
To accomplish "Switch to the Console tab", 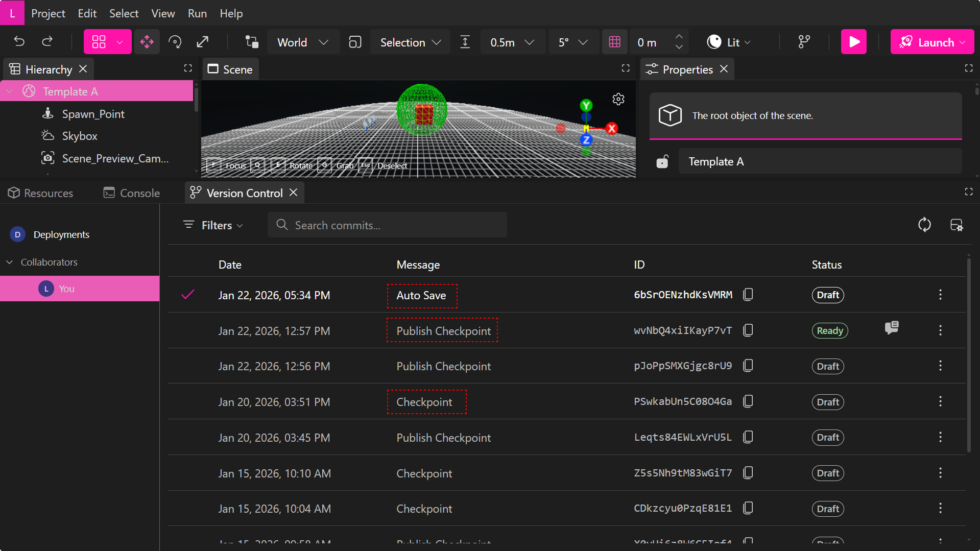I will click(x=132, y=193).
